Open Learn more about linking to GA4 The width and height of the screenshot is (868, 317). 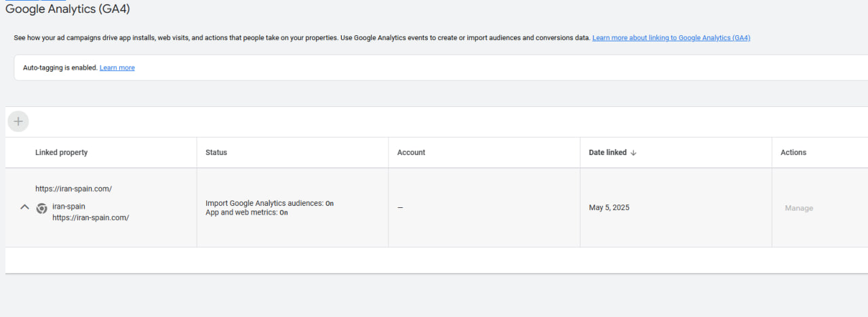coord(671,38)
